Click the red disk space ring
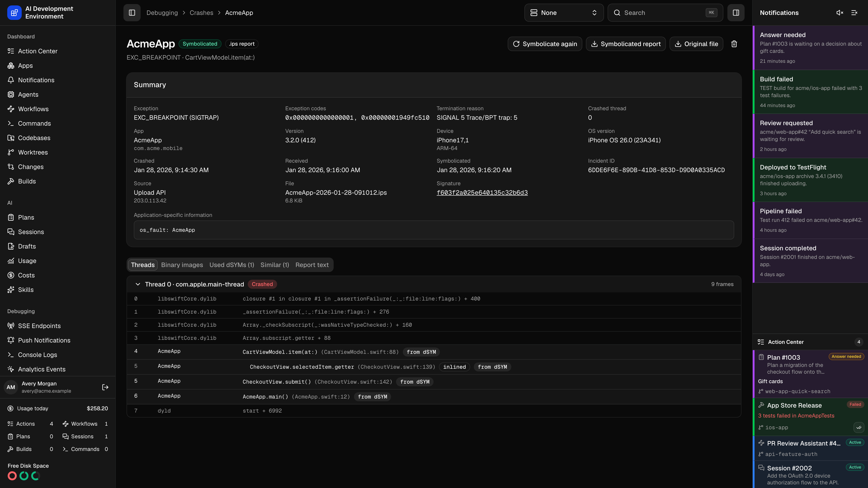Screen dimensions: 868x488 click(x=12, y=476)
